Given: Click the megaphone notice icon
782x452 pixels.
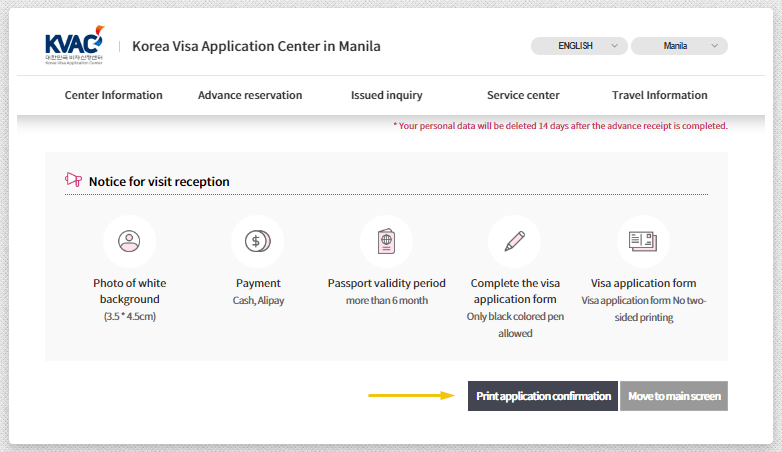Looking at the screenshot, I should pos(73,181).
